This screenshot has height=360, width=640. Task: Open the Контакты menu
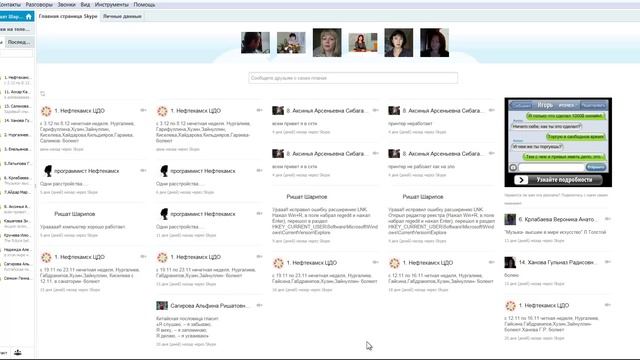10,4
